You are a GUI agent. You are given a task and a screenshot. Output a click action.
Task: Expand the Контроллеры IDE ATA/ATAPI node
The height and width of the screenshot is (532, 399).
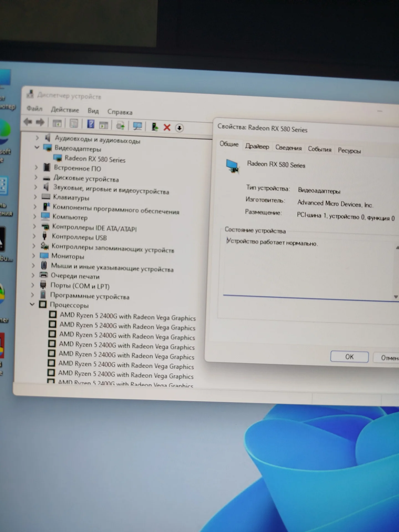(34, 226)
